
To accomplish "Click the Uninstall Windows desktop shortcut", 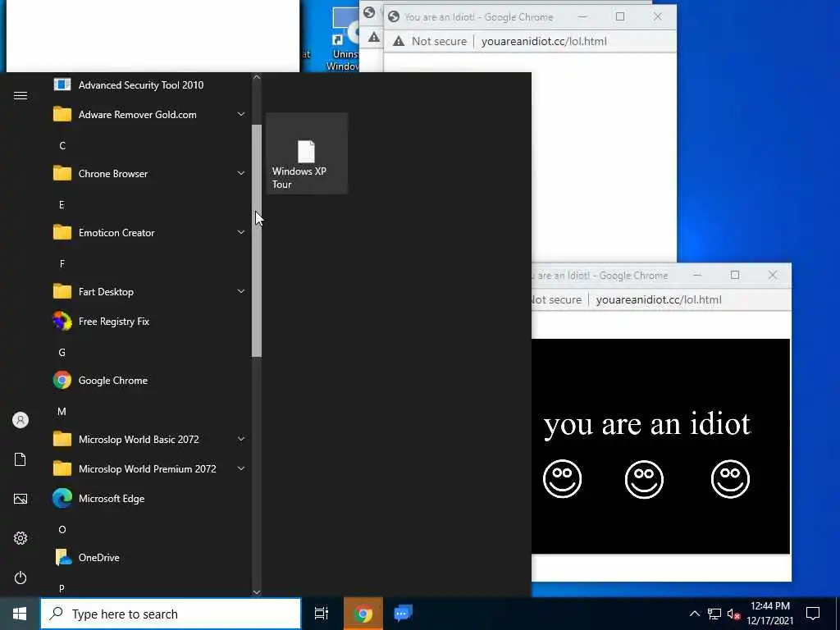I will (x=343, y=40).
